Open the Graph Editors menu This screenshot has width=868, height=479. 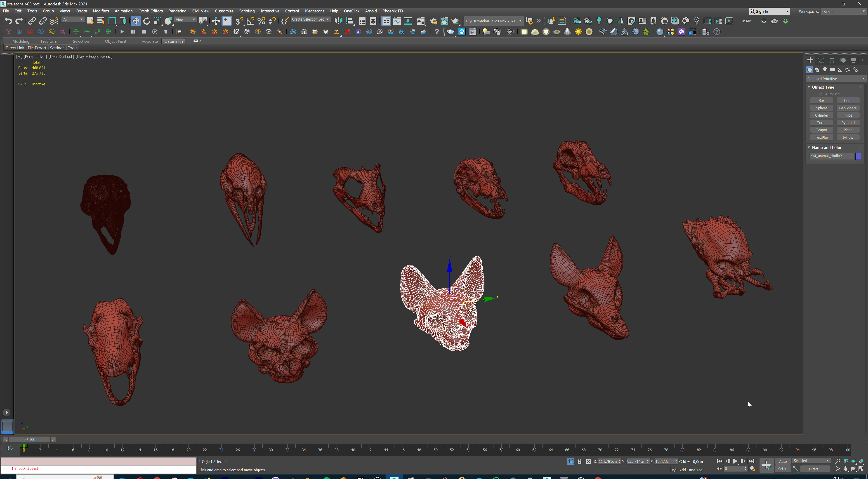point(150,11)
